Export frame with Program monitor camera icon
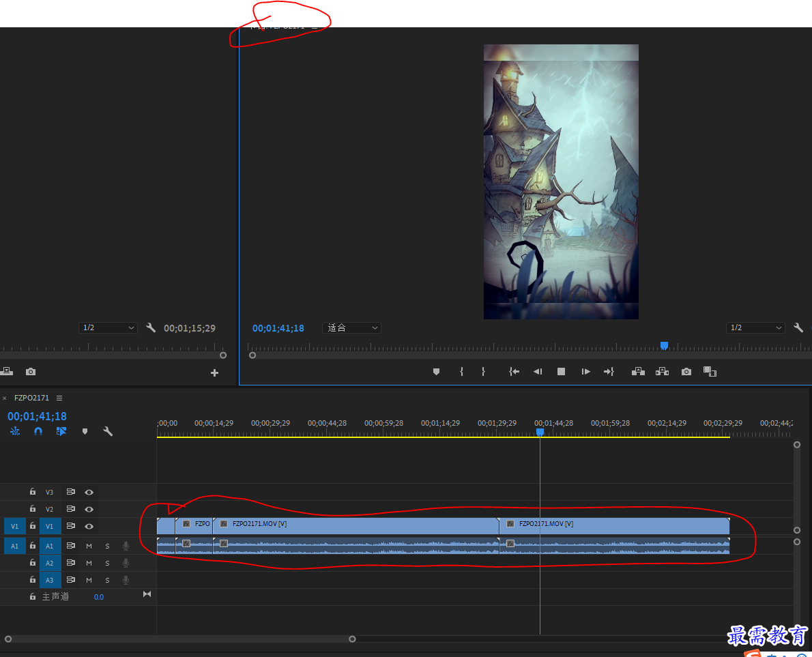 point(686,372)
